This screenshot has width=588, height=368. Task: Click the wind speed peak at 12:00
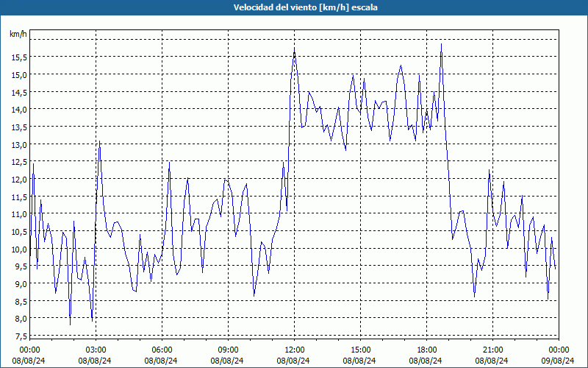[x=295, y=51]
